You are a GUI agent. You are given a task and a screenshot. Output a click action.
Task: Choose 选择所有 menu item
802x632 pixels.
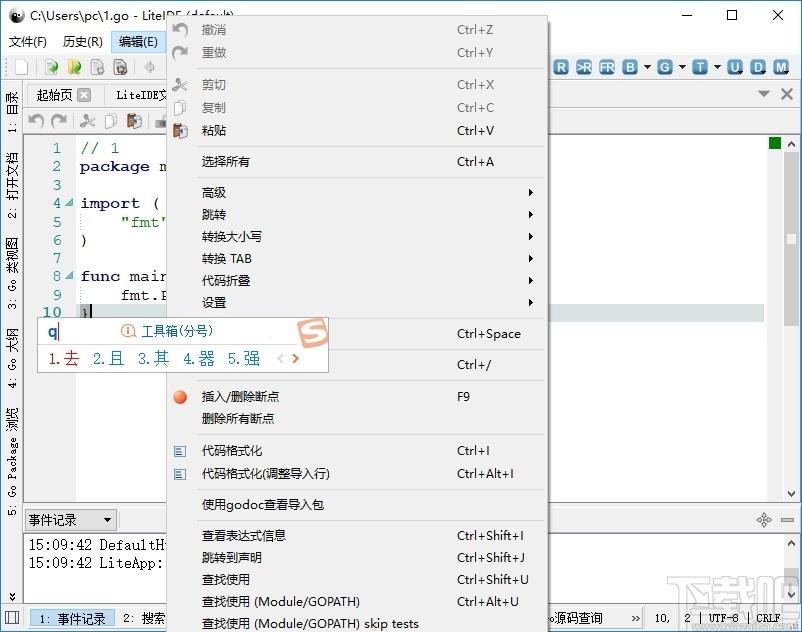coord(358,162)
